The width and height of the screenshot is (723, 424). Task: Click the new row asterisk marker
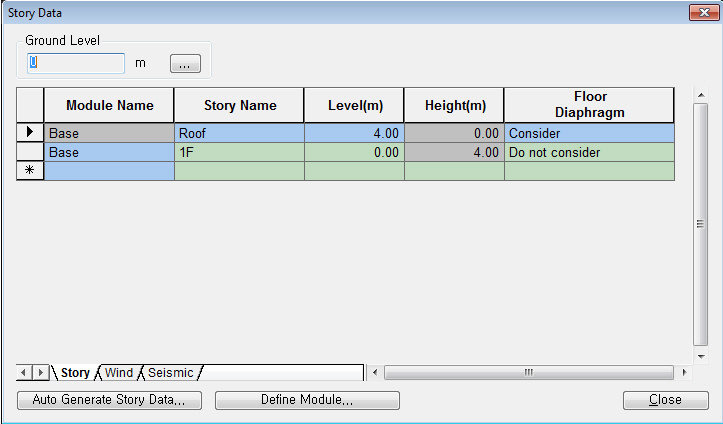30,171
